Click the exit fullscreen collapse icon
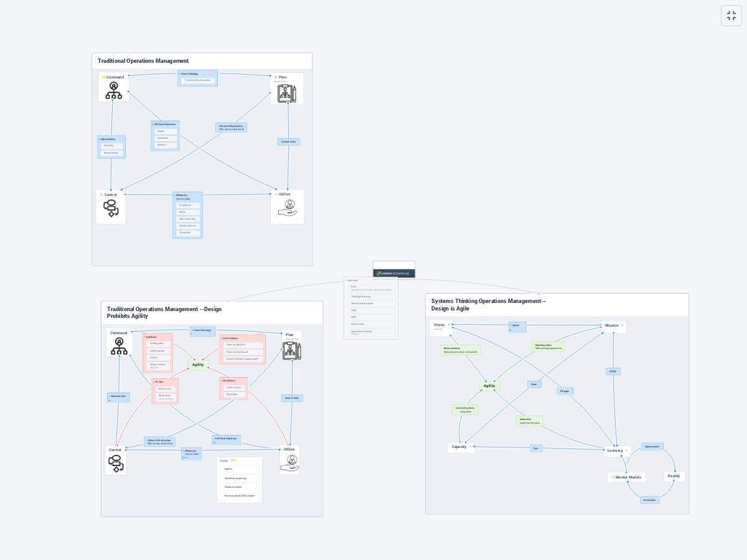This screenshot has height=560, width=747. pyautogui.click(x=731, y=16)
